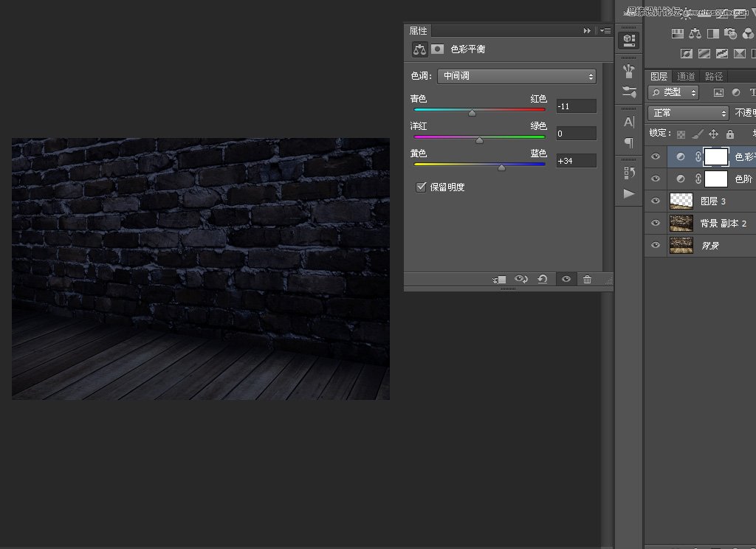Hide the 背景 副本 2 layer
This screenshot has width=756, height=549.
[x=655, y=223]
